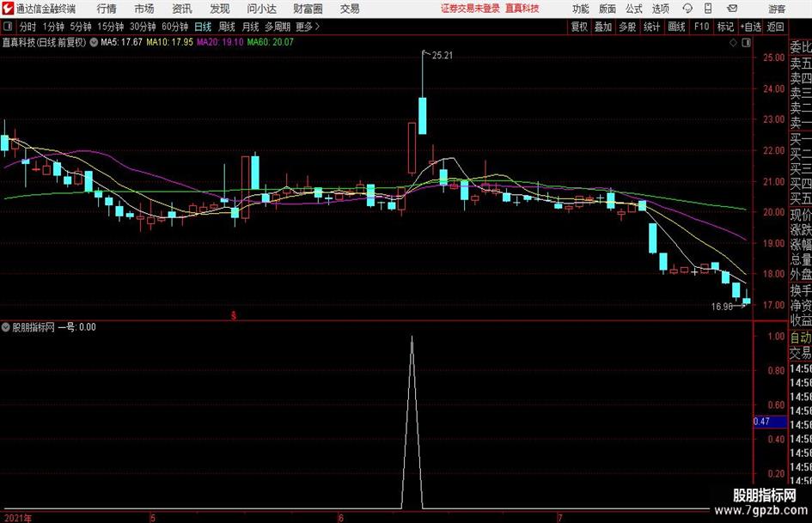Open the 市场 menu
This screenshot has height=523, width=812.
click(x=144, y=9)
